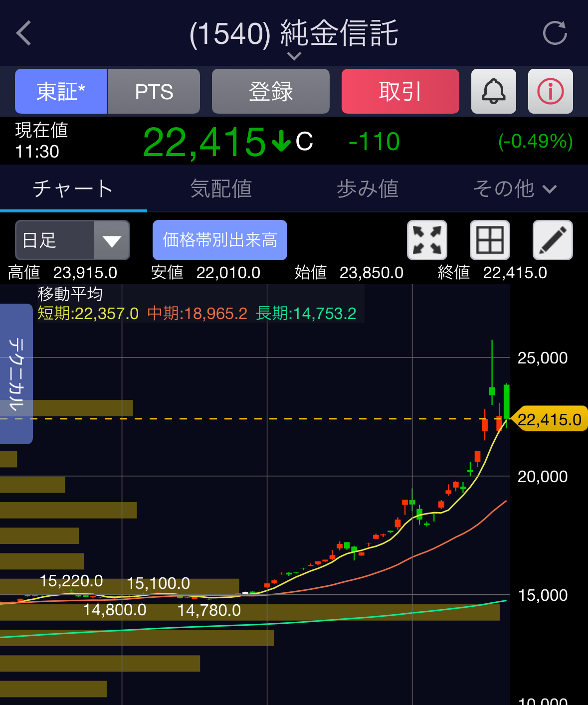Select the 東証 market toggle
This screenshot has width=588, height=705.
[x=61, y=91]
